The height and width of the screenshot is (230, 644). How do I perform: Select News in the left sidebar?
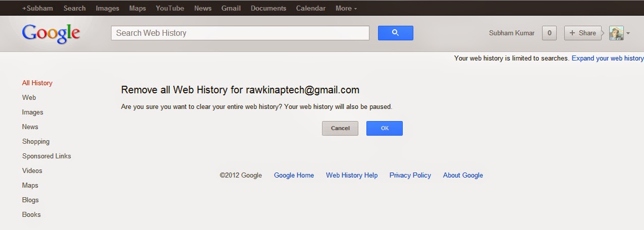(30, 127)
